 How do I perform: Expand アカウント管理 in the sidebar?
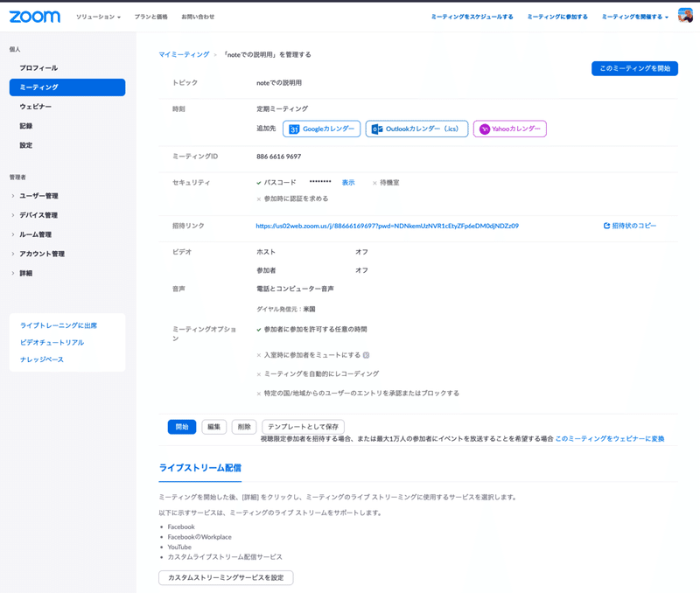coord(42,254)
